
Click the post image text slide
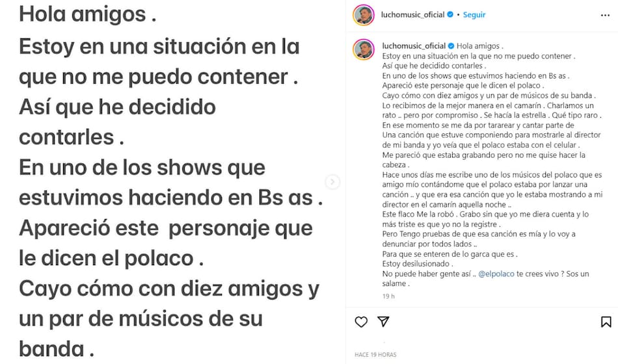pyautogui.click(x=172, y=182)
